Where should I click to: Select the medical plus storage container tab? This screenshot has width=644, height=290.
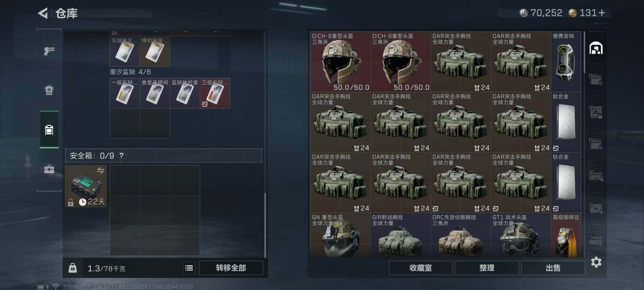coord(596,208)
